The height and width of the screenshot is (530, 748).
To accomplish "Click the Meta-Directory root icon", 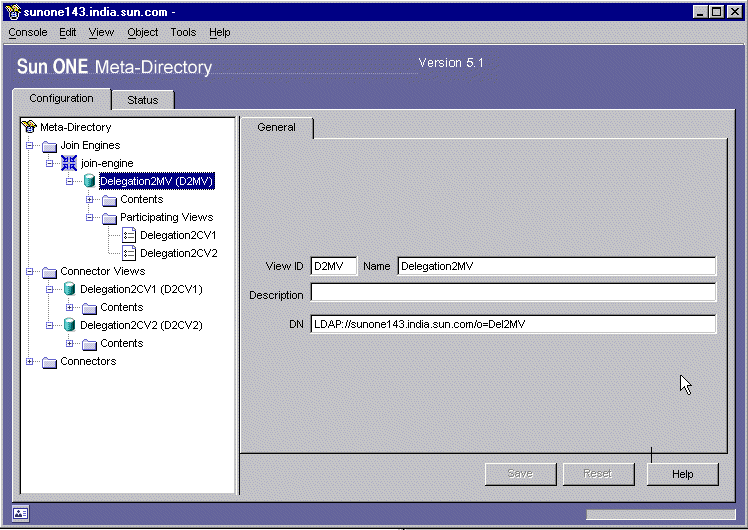I will click(x=30, y=127).
